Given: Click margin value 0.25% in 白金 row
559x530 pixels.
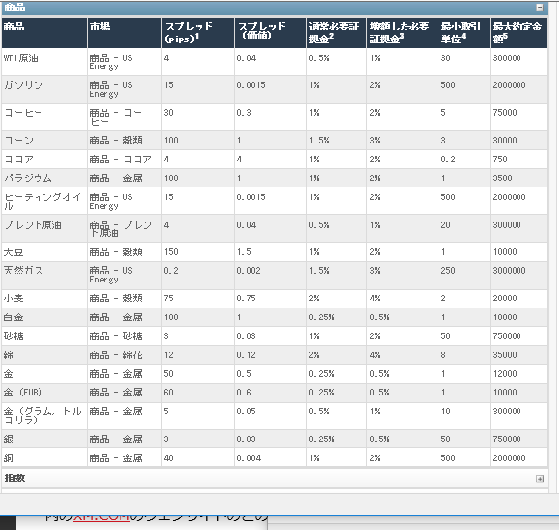Looking at the screenshot, I should point(322,317).
